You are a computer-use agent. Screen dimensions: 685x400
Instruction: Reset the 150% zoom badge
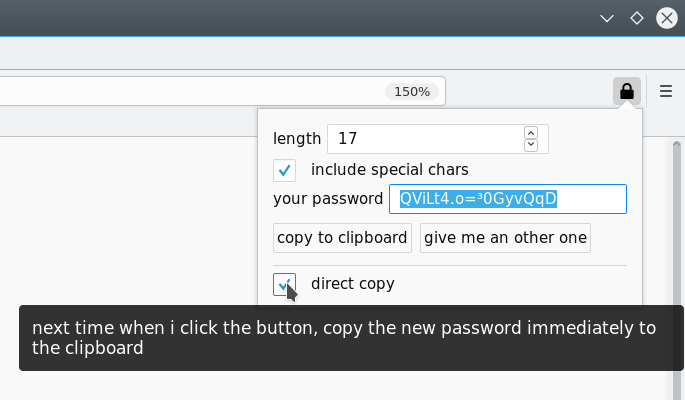pos(412,92)
